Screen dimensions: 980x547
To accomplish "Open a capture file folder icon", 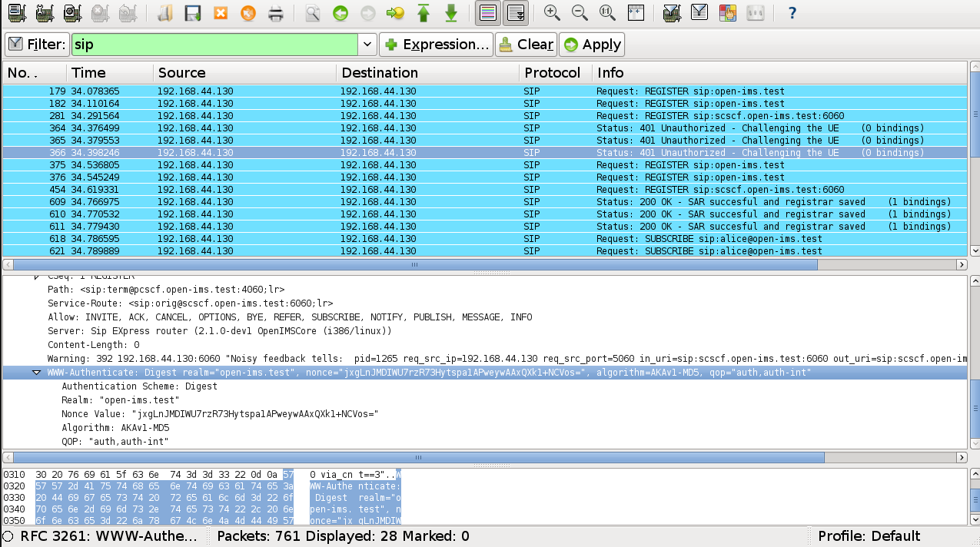I will click(x=164, y=12).
